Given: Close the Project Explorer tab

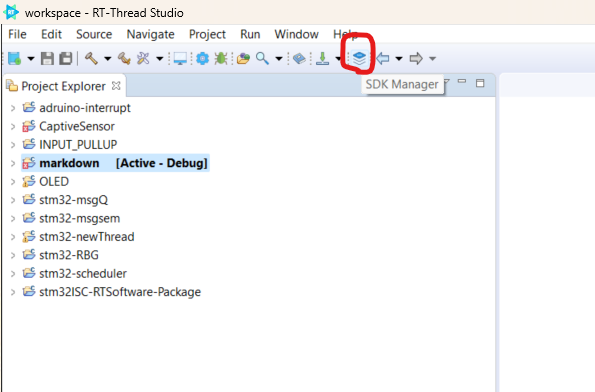Looking at the screenshot, I should [116, 86].
